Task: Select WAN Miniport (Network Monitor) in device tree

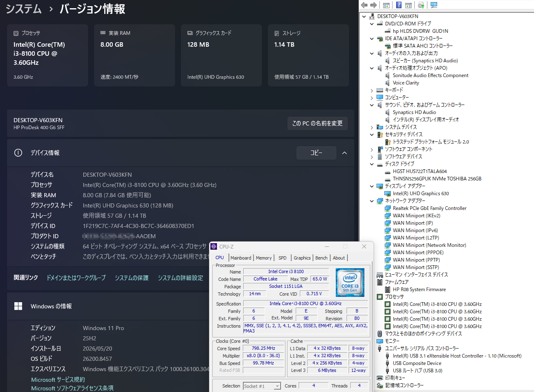Action: pyautogui.click(x=429, y=245)
